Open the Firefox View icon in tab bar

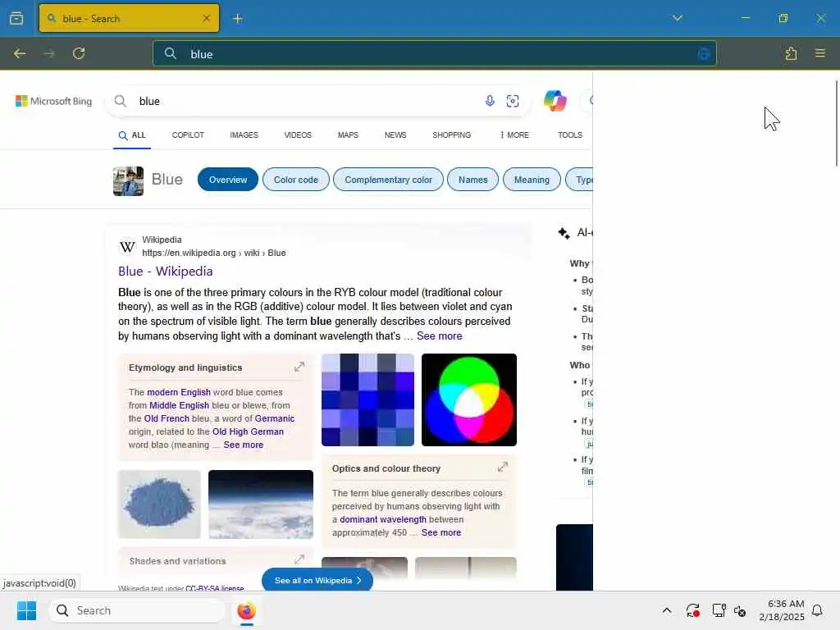coord(16,18)
